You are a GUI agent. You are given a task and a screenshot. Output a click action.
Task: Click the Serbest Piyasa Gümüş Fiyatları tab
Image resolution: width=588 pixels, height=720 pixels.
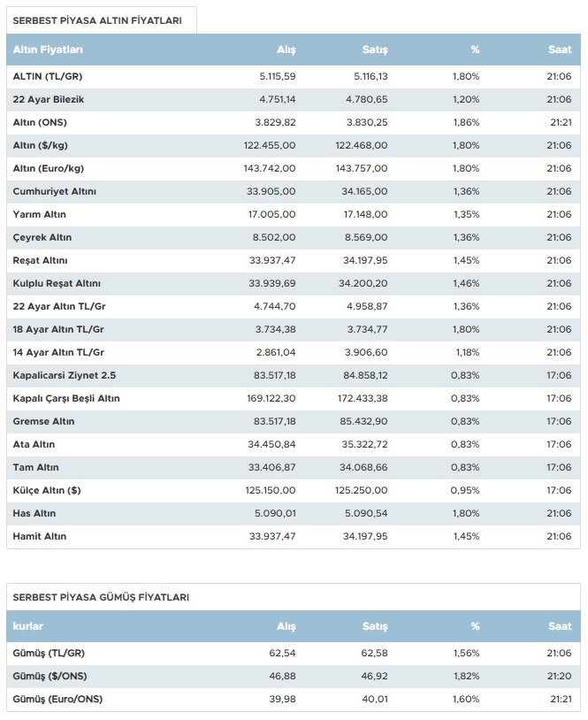[101, 597]
